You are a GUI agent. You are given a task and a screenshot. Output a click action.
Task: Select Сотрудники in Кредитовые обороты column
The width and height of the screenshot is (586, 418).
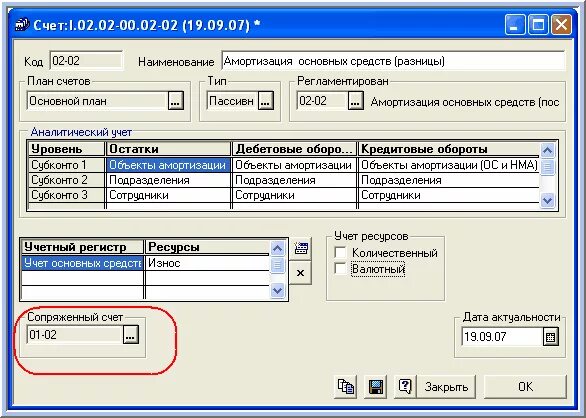click(449, 195)
